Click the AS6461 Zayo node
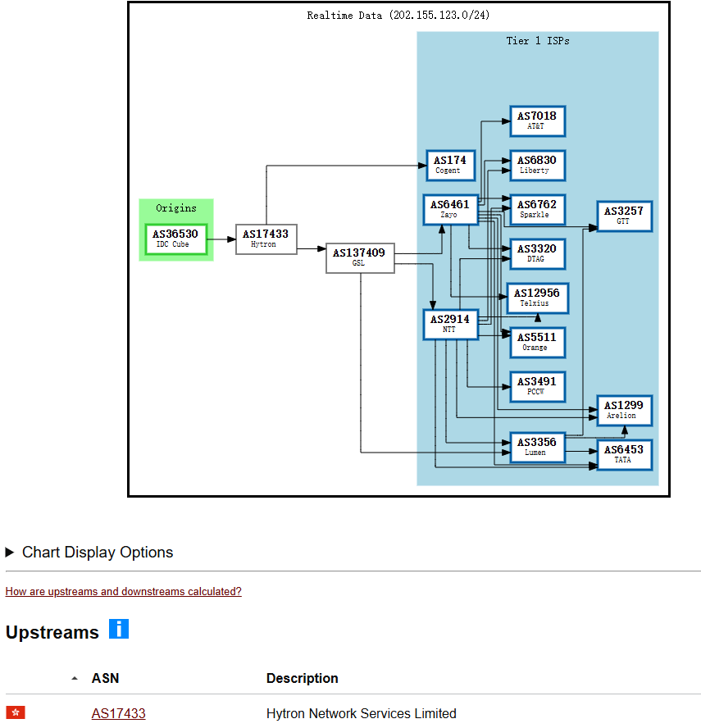This screenshot has width=701, height=728. (450, 210)
